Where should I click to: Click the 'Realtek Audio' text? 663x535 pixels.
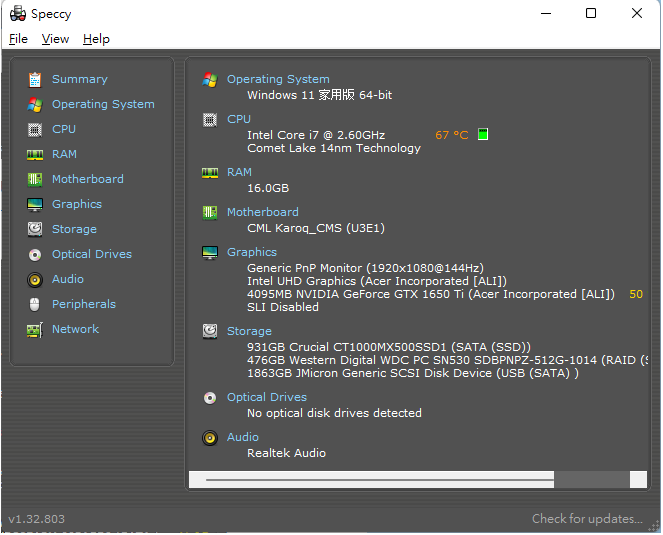tap(286, 453)
